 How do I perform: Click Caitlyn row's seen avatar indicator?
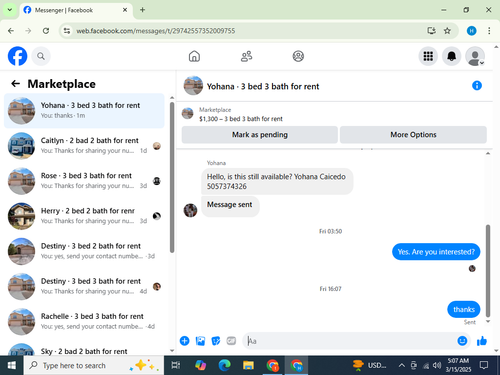(157, 146)
